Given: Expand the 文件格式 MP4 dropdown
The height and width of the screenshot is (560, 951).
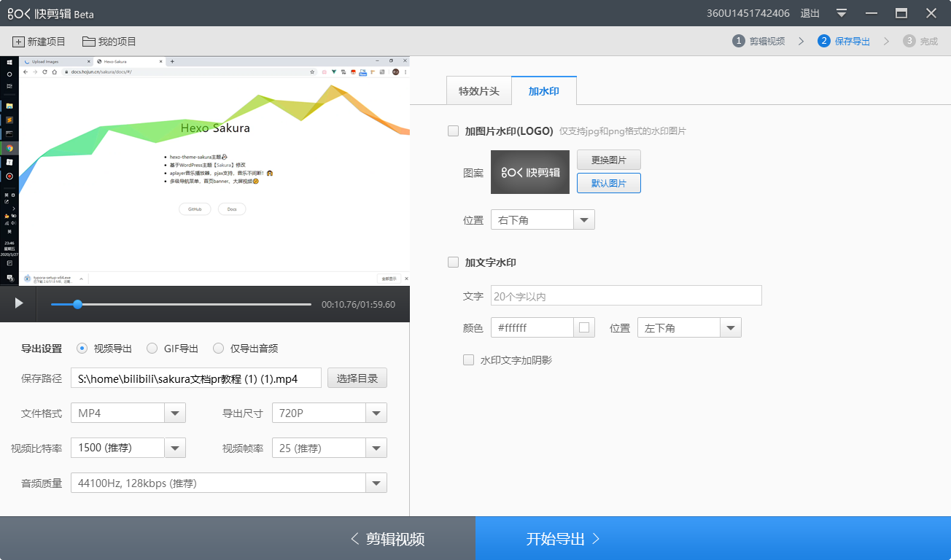Looking at the screenshot, I should click(x=175, y=413).
